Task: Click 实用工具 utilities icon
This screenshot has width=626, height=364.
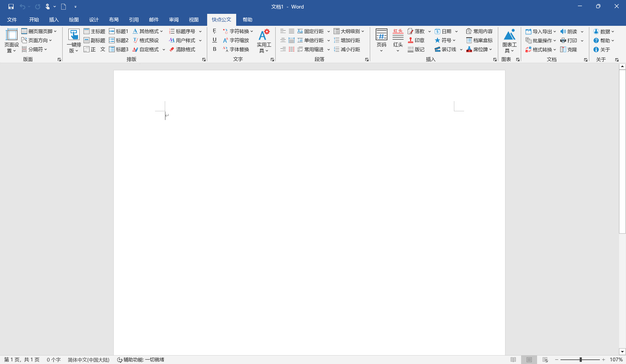Action: click(264, 35)
